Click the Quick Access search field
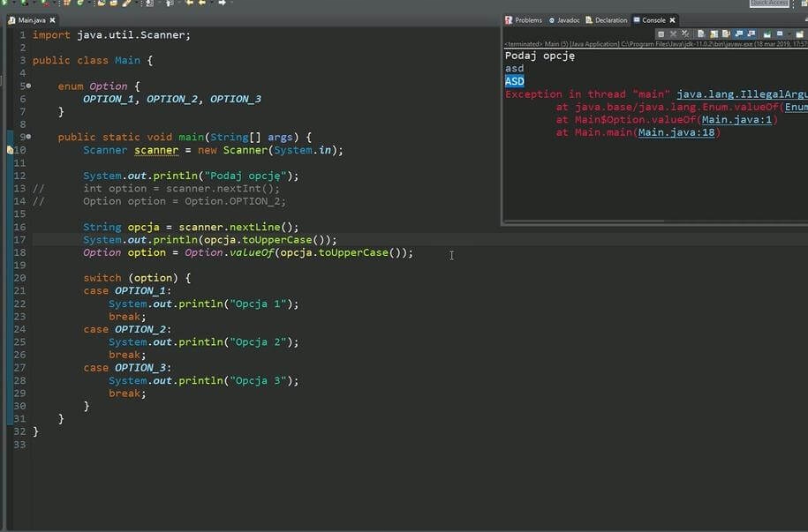This screenshot has width=808, height=532. [769, 4]
